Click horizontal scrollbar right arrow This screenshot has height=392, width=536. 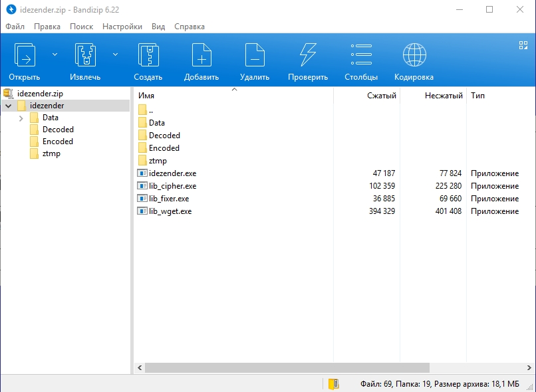(x=529, y=368)
